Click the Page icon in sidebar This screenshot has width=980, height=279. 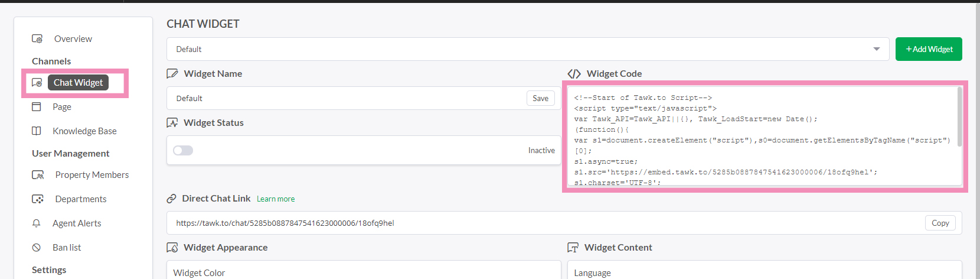[37, 107]
